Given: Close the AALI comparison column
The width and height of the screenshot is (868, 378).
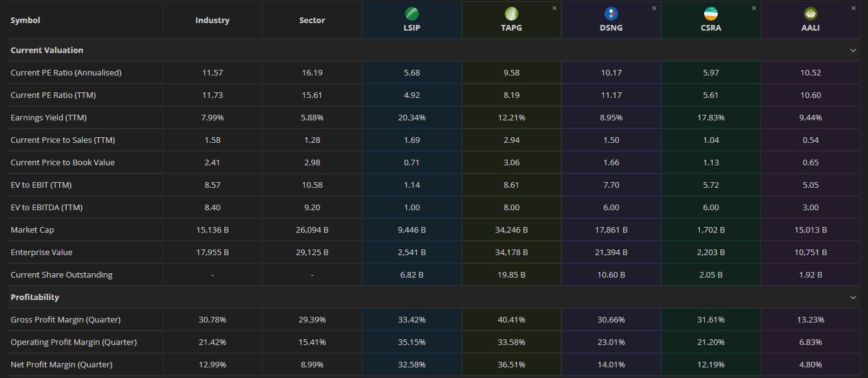Looking at the screenshot, I should 854,8.
